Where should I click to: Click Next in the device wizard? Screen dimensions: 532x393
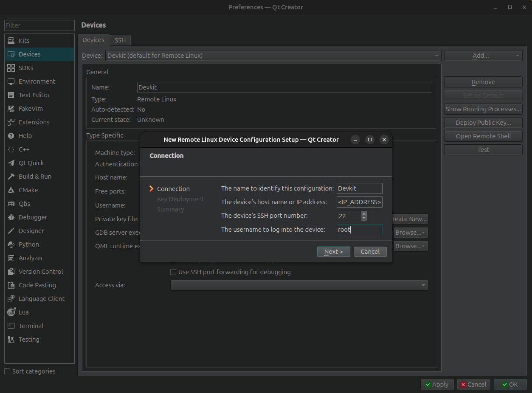point(333,252)
